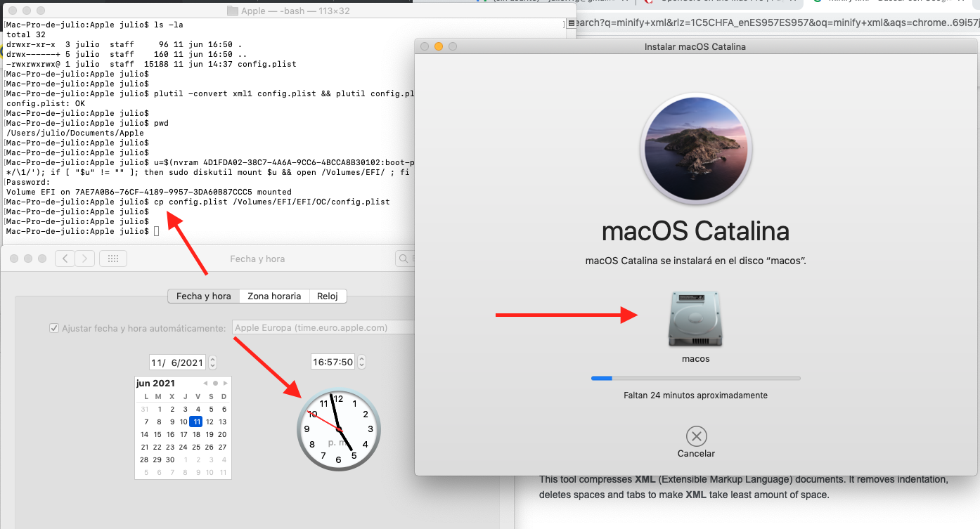
Task: Open the Reloj tab
Action: point(328,296)
